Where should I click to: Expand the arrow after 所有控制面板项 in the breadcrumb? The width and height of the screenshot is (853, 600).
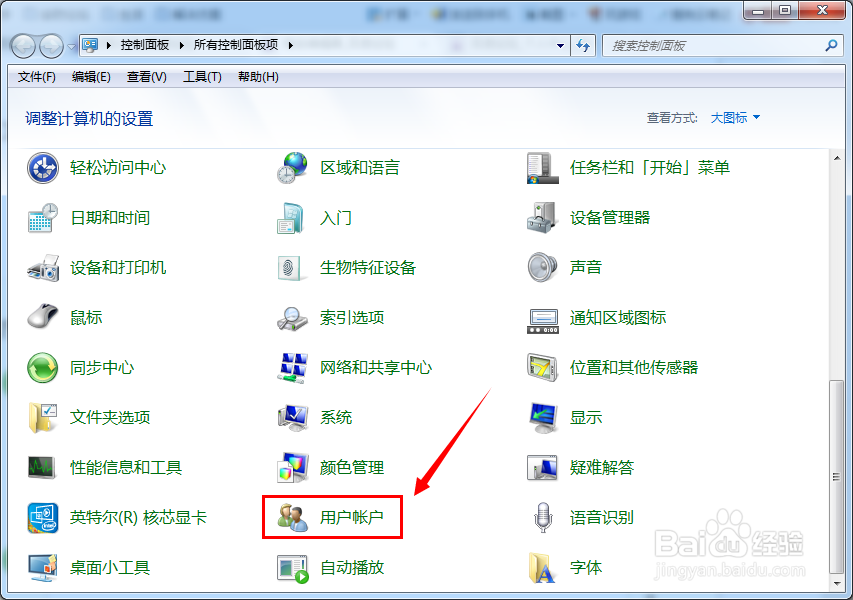tap(290, 46)
